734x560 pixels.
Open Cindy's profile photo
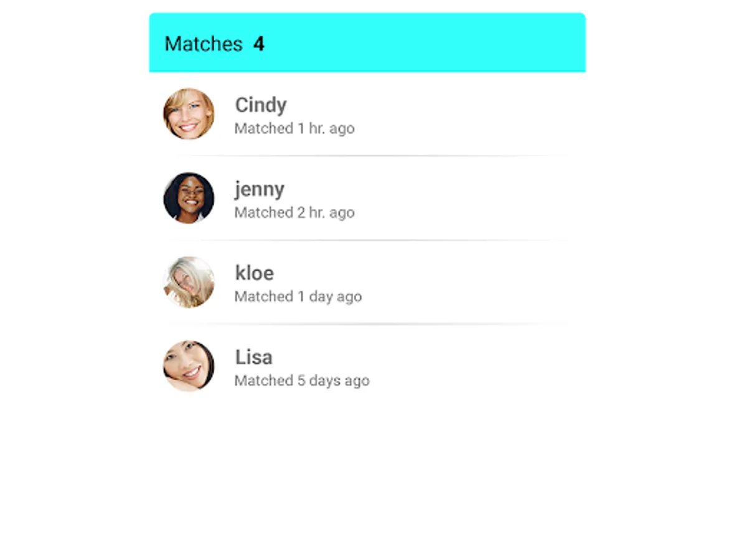pyautogui.click(x=189, y=114)
